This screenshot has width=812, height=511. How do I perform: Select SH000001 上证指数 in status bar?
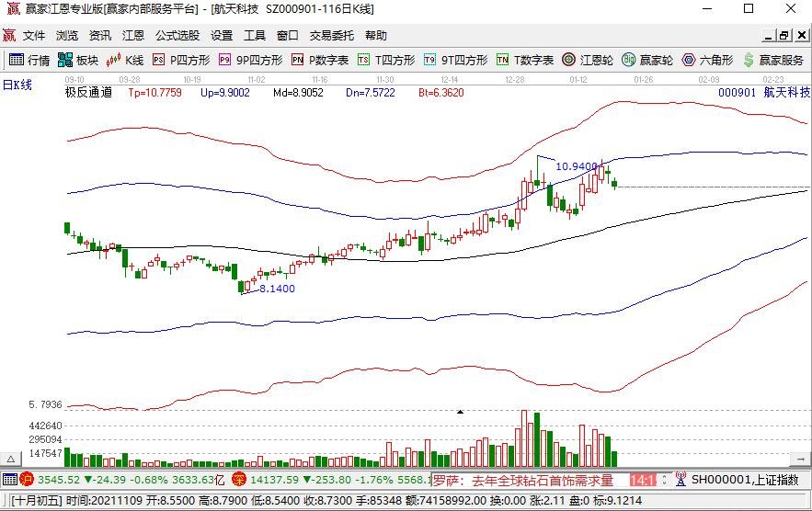coord(738,480)
